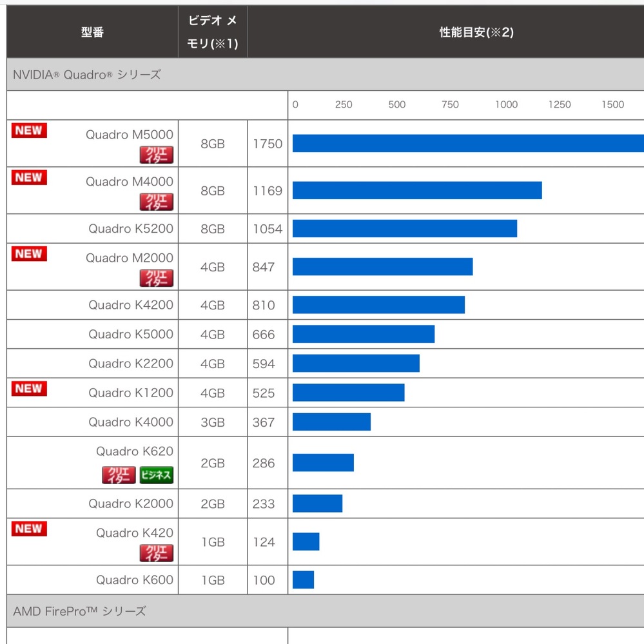Click the クリエイター badge under Quadro K420
The height and width of the screenshot is (644, 644).
click(x=157, y=553)
